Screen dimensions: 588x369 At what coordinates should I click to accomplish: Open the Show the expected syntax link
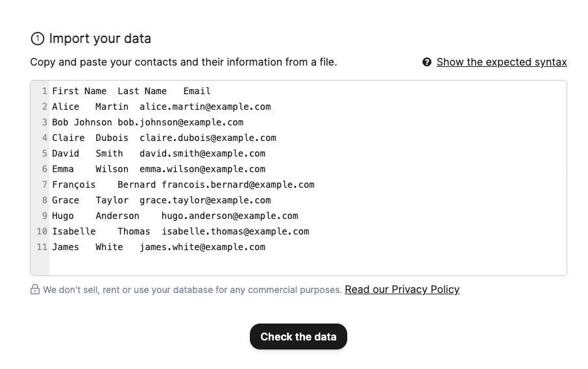point(502,62)
